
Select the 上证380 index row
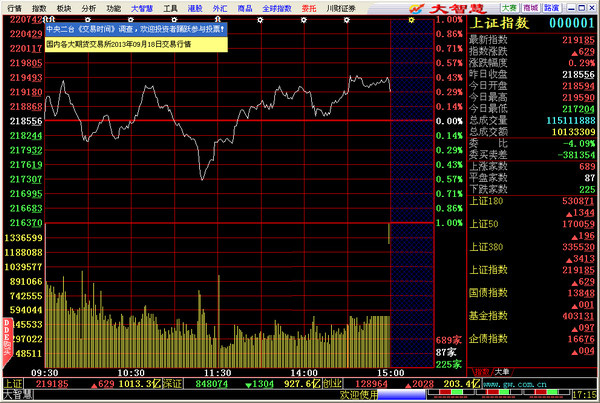(x=532, y=253)
